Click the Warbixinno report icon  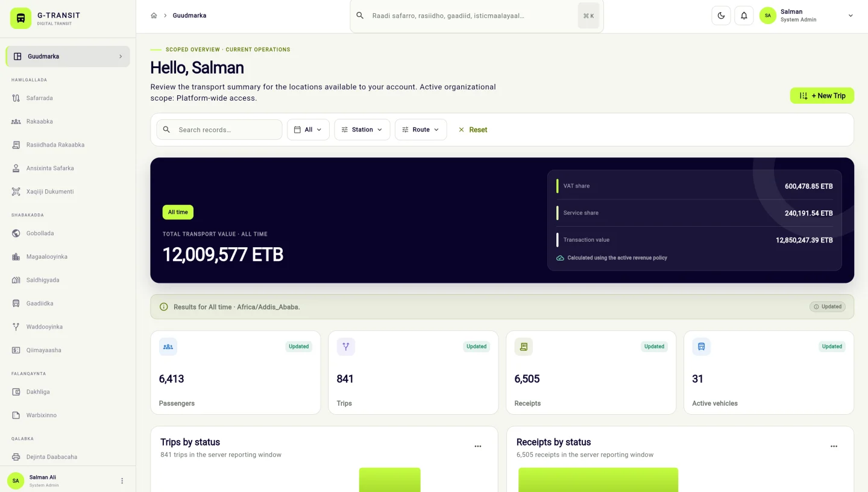pyautogui.click(x=16, y=415)
